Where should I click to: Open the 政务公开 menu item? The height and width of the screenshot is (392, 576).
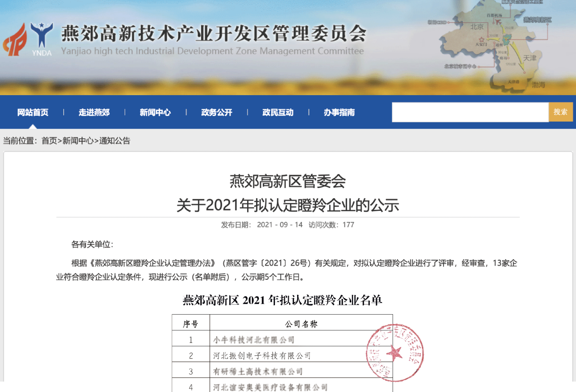[217, 112]
